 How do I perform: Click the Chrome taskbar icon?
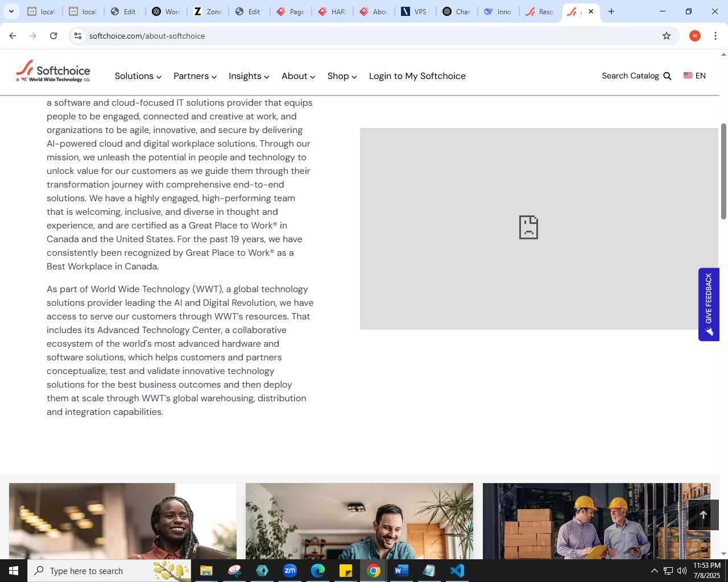[x=374, y=571]
